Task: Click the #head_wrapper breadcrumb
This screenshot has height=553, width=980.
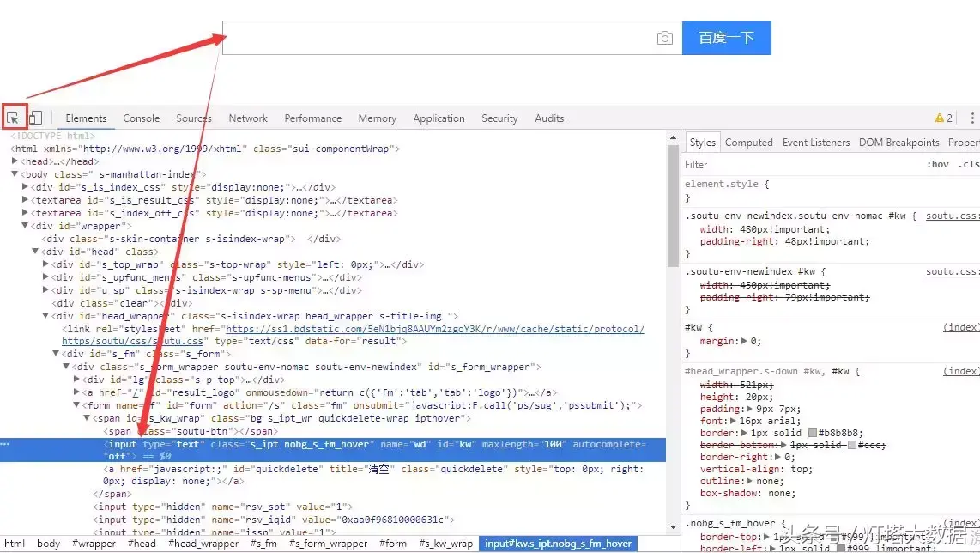Action: 203,544
